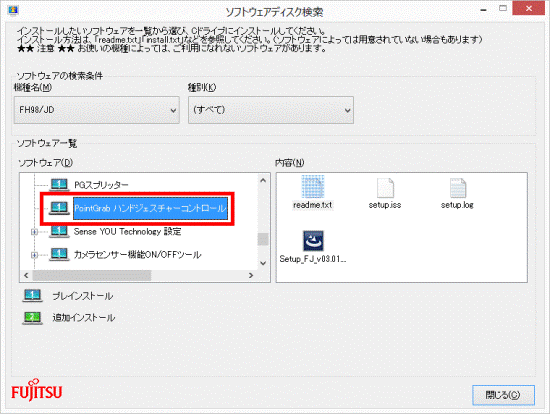The height and width of the screenshot is (414, 550).
Task: Click the laptop icon beside Sense YOU Technology 設定
Action: [x=59, y=232]
